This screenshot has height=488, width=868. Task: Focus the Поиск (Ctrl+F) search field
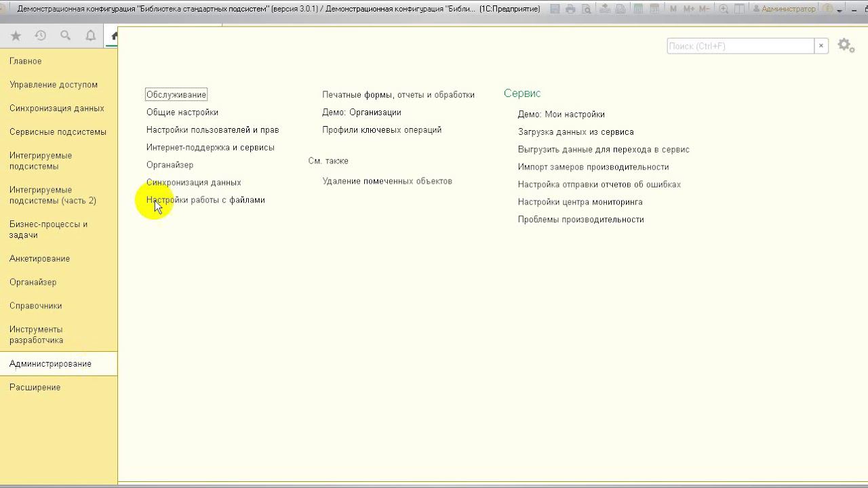(x=741, y=46)
